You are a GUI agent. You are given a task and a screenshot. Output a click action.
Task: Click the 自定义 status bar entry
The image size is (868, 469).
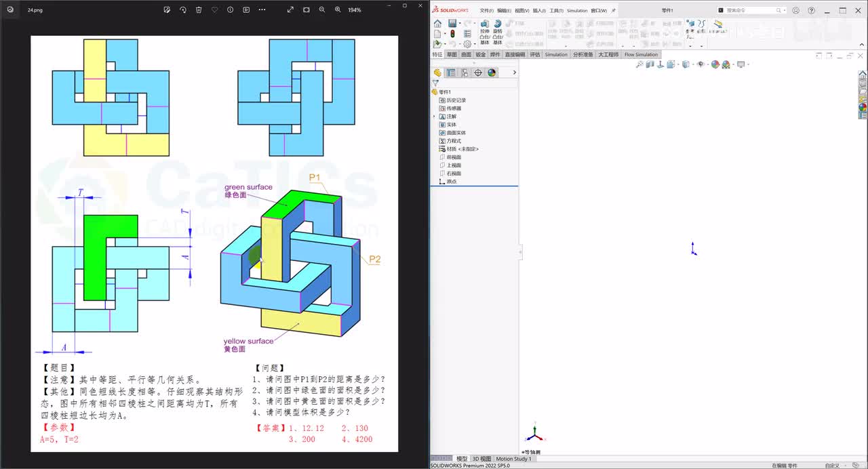[x=831, y=466]
